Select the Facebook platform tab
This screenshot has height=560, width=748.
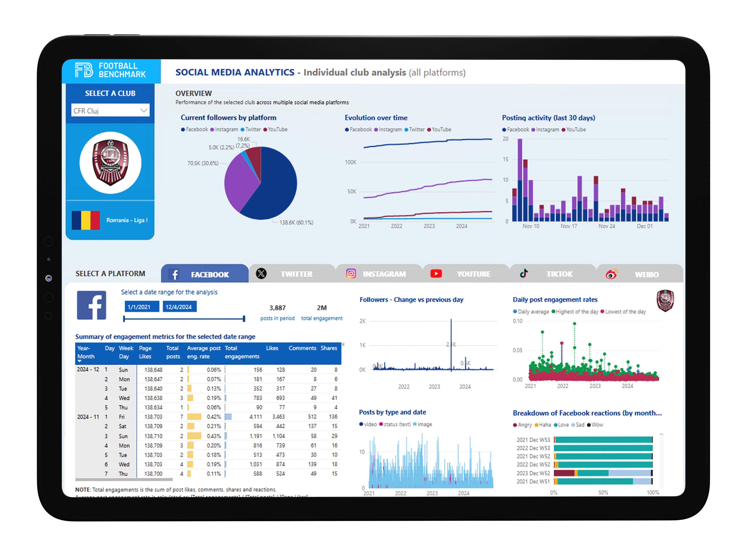click(x=205, y=274)
